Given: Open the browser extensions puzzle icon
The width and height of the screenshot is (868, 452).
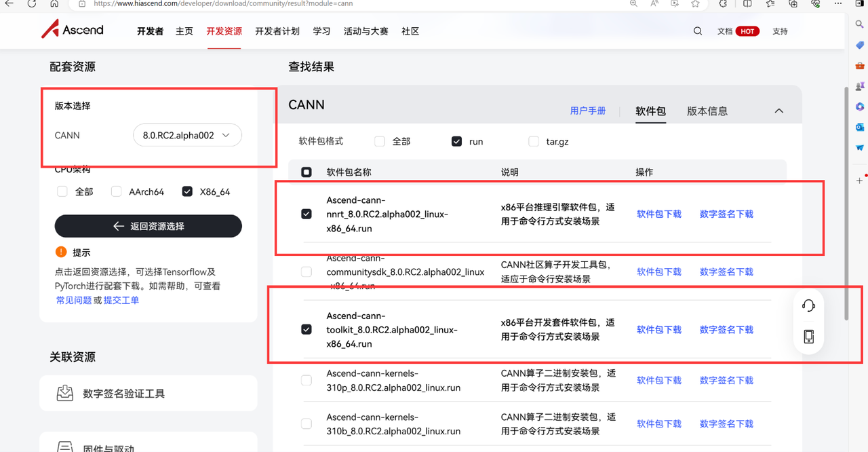Looking at the screenshot, I should (723, 3).
